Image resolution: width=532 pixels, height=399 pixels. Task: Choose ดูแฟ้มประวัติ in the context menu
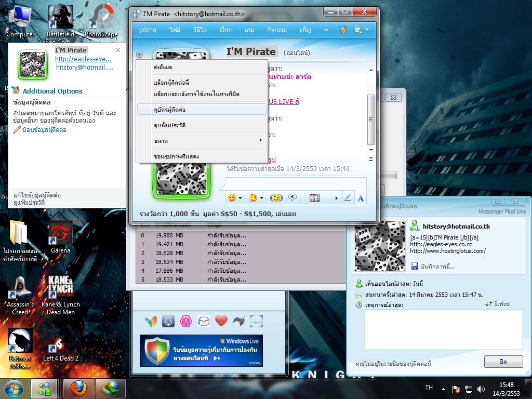tap(202, 125)
